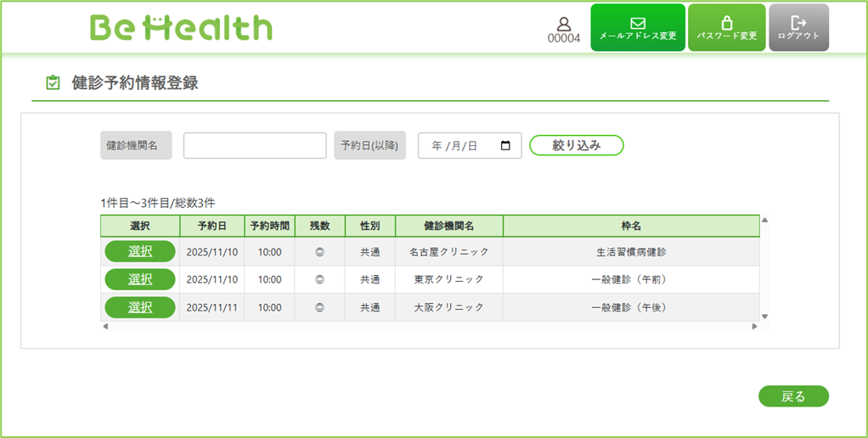Click the 予約日 column header
This screenshot has width=868, height=438.
click(x=212, y=226)
